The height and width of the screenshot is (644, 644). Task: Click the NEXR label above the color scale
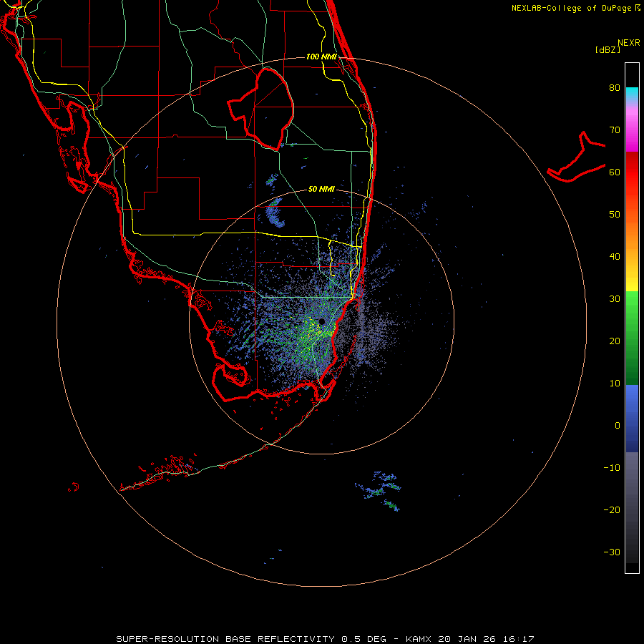tap(628, 43)
